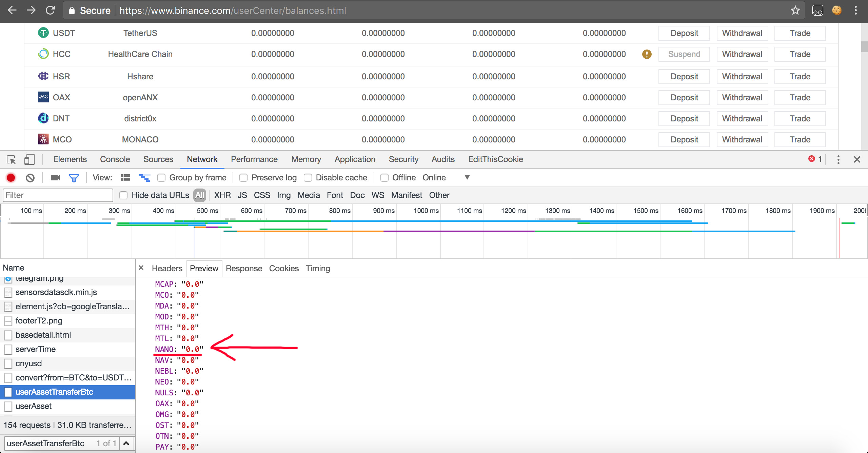
Task: Click the page vertical scrollbar thumb
Action: click(x=864, y=46)
